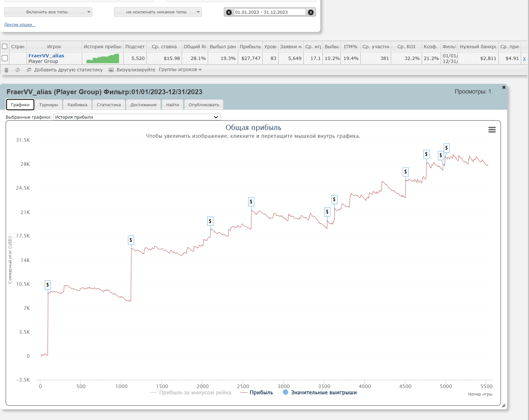Sort by Нужный банкролл column header
529x420 pixels.
pos(478,47)
